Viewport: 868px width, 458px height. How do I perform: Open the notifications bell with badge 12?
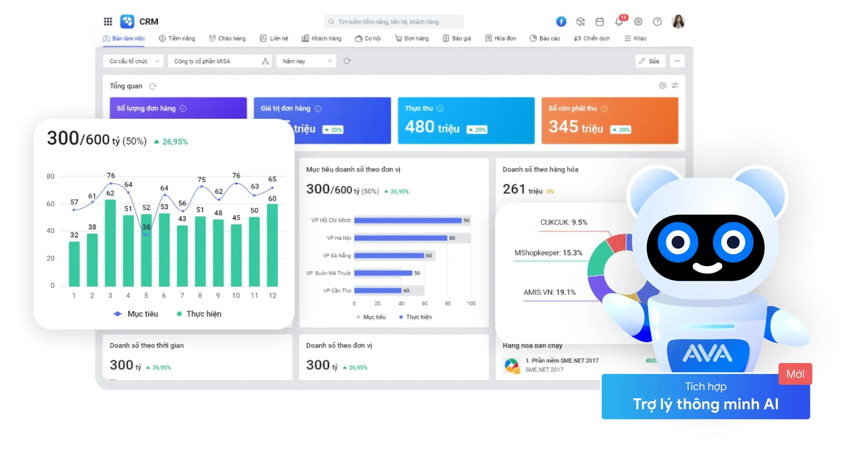(619, 22)
